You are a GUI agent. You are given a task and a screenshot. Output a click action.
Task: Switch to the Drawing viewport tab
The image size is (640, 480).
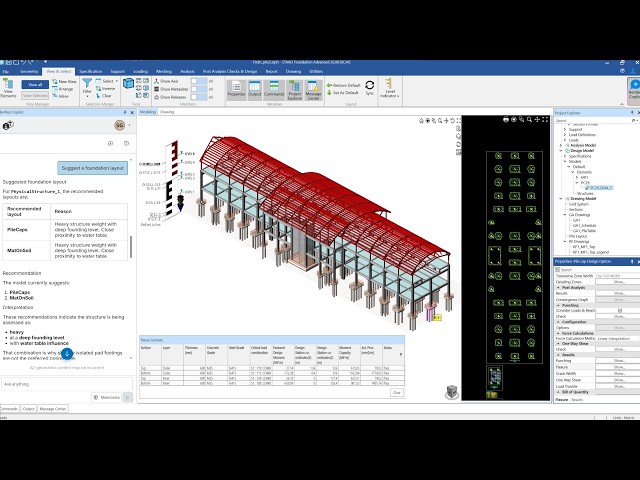coord(167,112)
